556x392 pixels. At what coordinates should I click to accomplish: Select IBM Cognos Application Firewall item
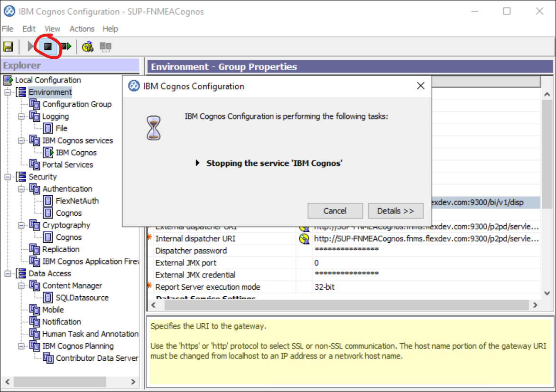pos(91,262)
